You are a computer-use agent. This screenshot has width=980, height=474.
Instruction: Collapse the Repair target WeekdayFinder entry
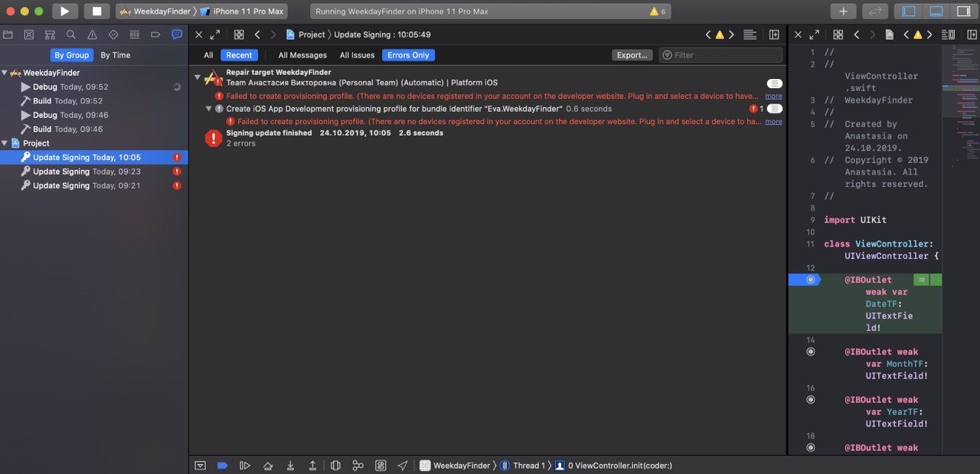coord(197,77)
